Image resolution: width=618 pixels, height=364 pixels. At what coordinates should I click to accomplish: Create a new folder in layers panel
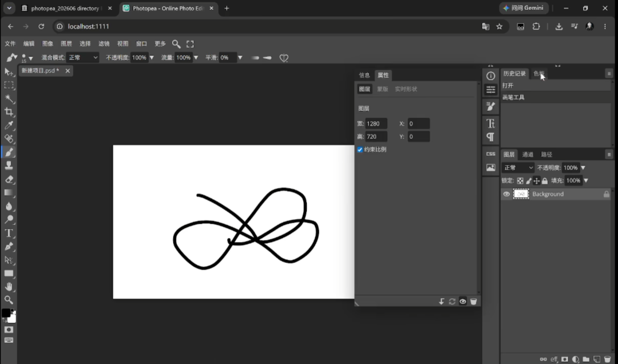[x=586, y=359]
